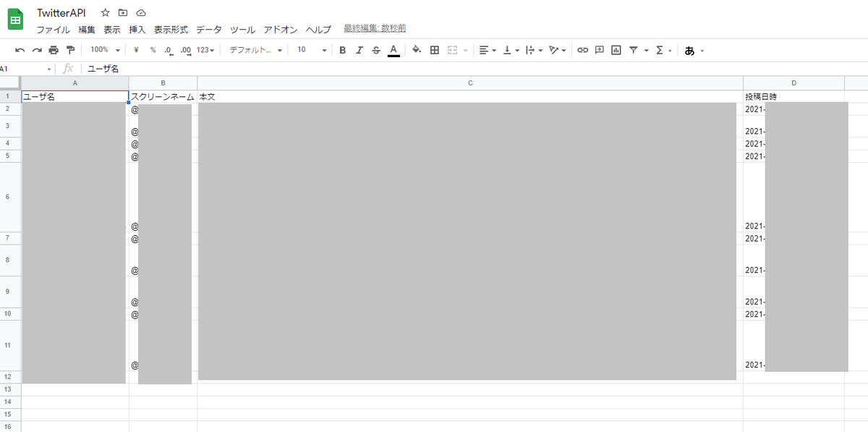This screenshot has height=432, width=868.
Task: Click the merge cells icon
Action: pyautogui.click(x=453, y=50)
